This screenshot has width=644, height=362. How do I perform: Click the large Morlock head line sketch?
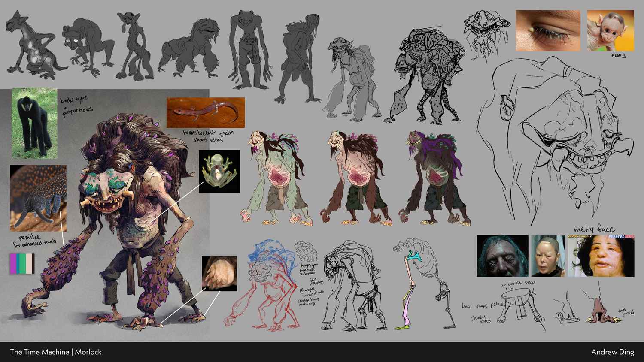(558, 142)
